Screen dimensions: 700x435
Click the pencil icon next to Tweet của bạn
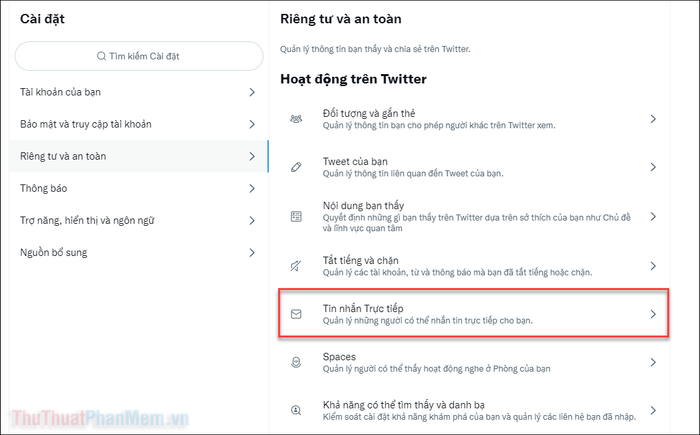(x=296, y=167)
